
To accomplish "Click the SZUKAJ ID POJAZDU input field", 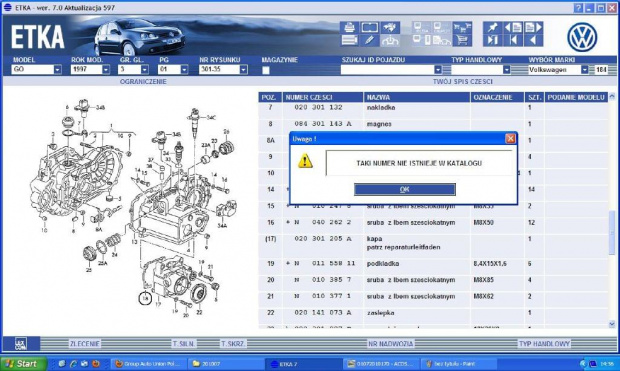I will 387,70.
